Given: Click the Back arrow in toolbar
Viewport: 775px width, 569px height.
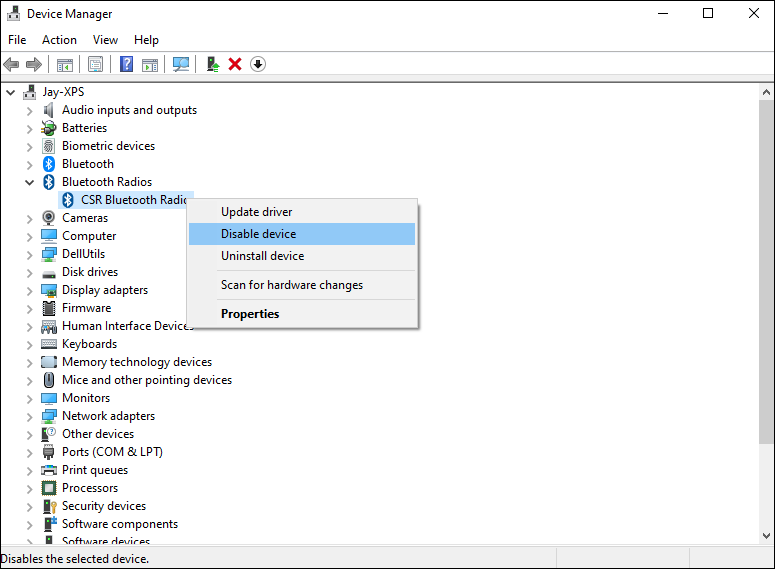Looking at the screenshot, I should coord(12,64).
